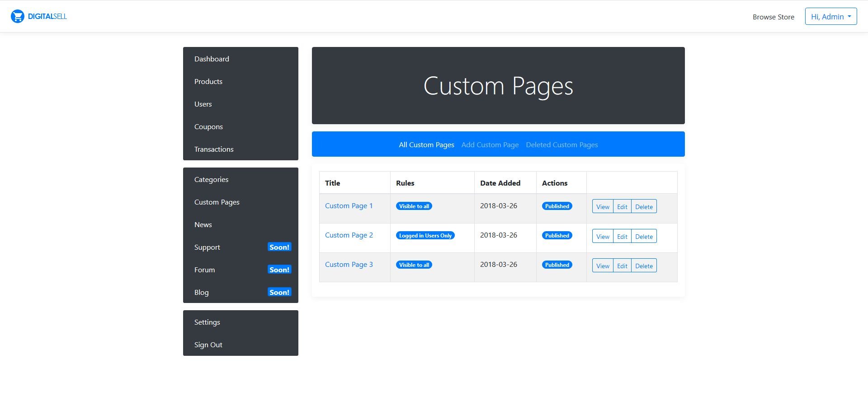
Task: Click Delete for Custom Page 1
Action: 644,206
